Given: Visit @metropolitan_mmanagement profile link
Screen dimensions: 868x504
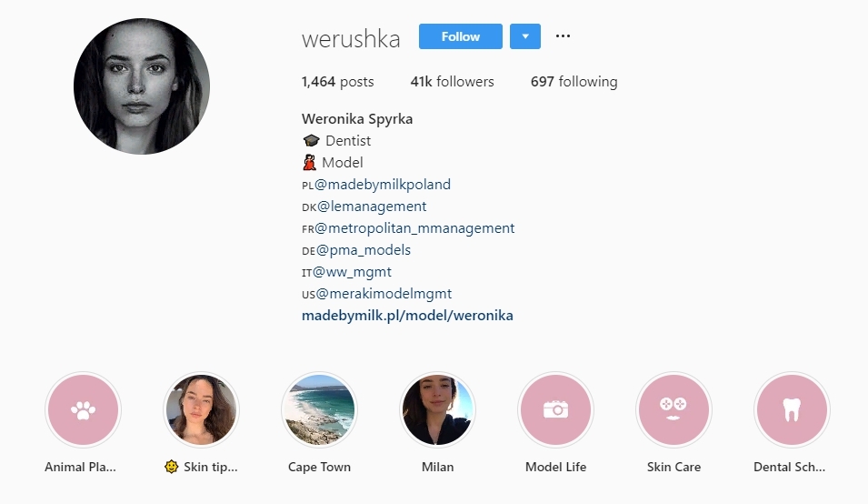Looking at the screenshot, I should pyautogui.click(x=414, y=228).
